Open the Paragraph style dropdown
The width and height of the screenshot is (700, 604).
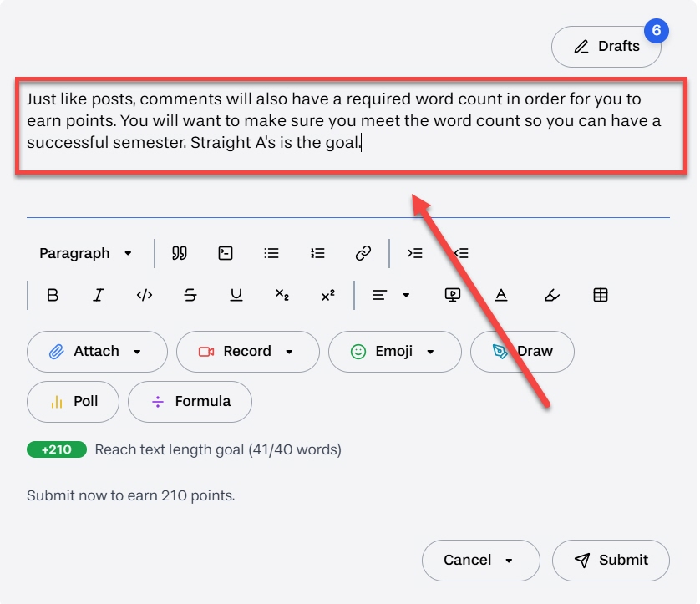point(85,253)
